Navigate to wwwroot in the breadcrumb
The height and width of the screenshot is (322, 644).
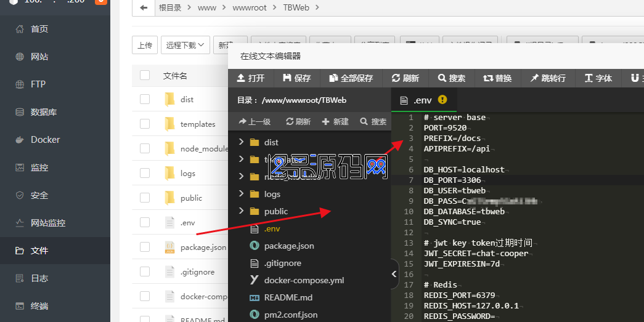point(250,7)
